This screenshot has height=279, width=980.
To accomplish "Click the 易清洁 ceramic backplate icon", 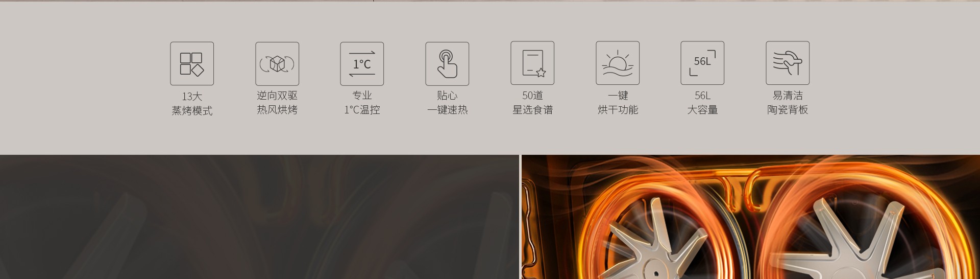I will click(788, 63).
